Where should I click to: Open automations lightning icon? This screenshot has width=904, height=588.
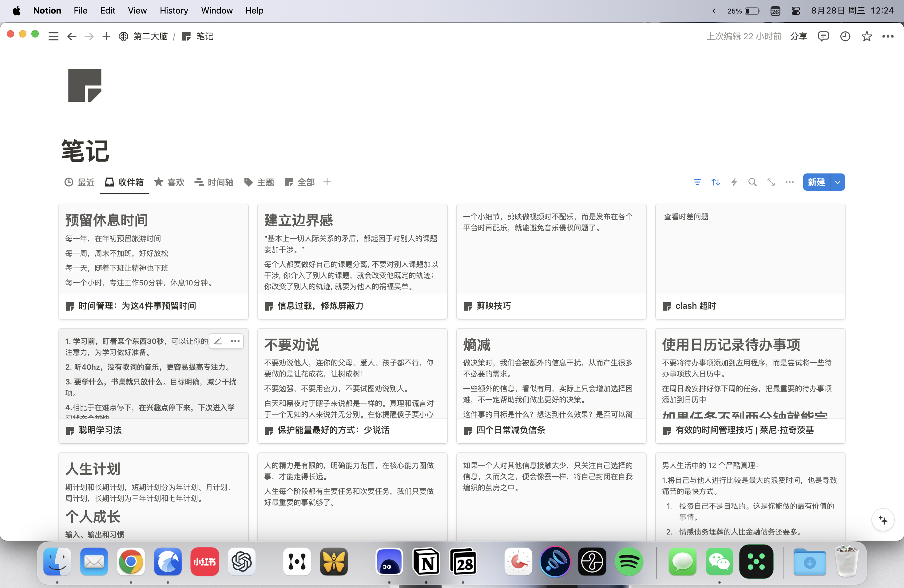click(x=734, y=182)
